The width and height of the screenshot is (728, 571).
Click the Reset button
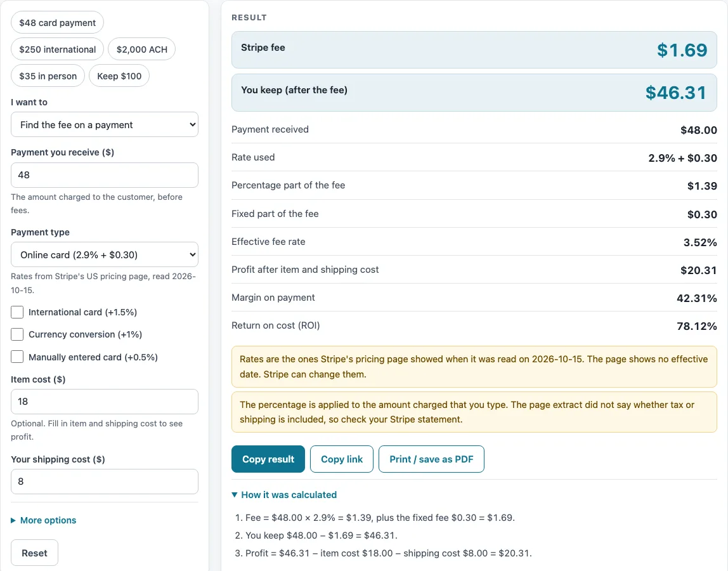point(34,553)
